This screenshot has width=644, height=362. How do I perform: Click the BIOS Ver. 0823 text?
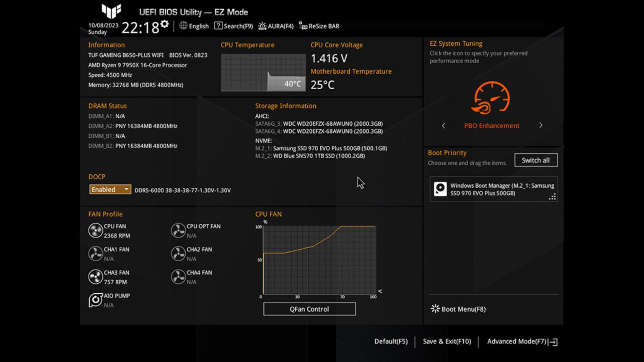[188, 55]
